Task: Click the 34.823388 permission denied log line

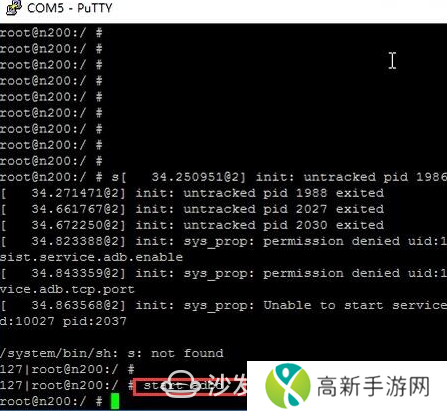Action: (x=224, y=241)
